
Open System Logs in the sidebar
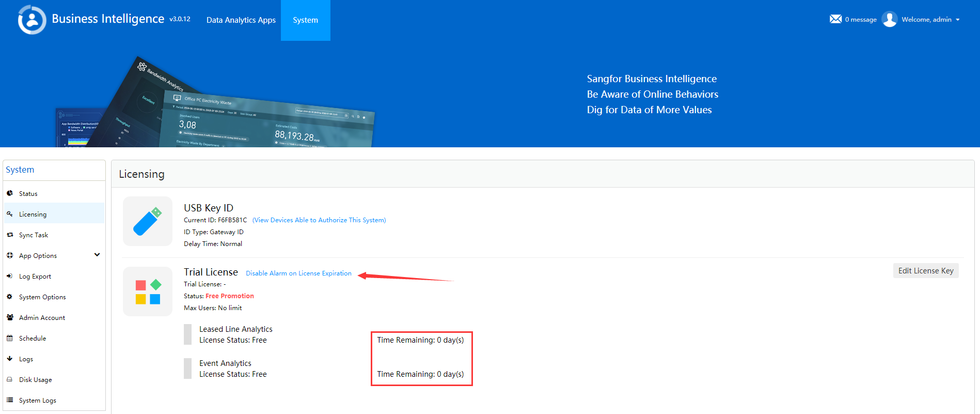[x=54, y=400]
